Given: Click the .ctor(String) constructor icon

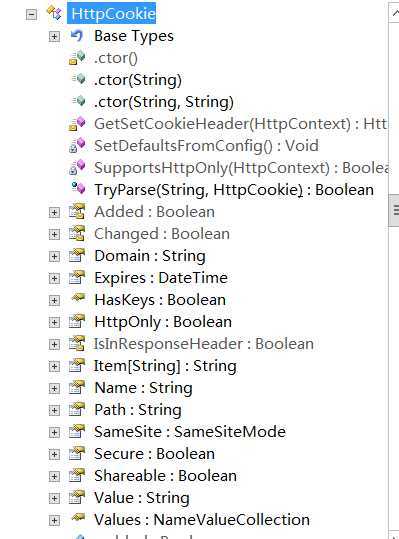Looking at the screenshot, I should click(79, 79).
